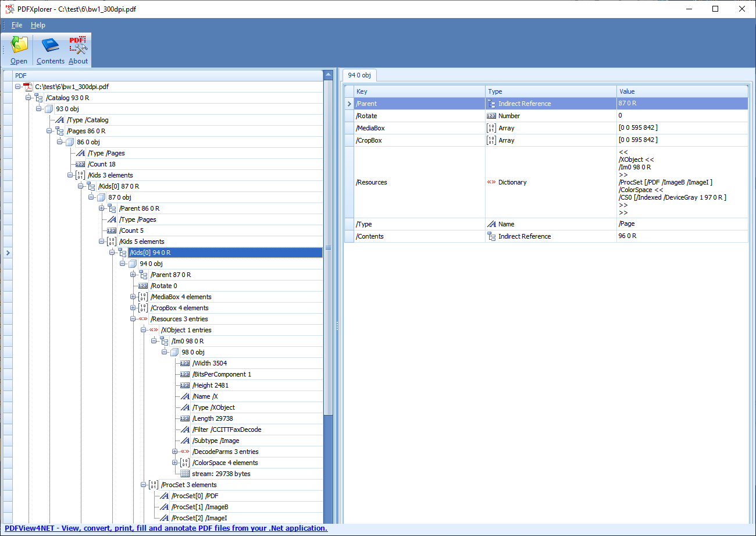Collapse the /Pages 86 0 R node

pos(49,131)
